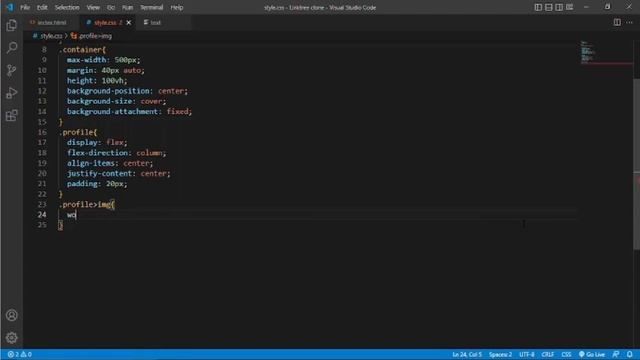Open the Run menu
This screenshot has height=360, width=640.
127,7
